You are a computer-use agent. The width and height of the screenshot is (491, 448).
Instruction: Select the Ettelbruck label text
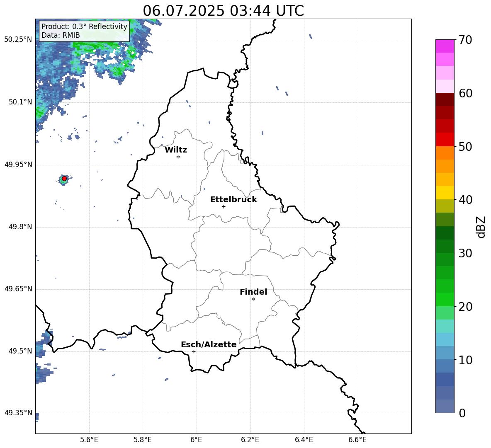point(233,200)
